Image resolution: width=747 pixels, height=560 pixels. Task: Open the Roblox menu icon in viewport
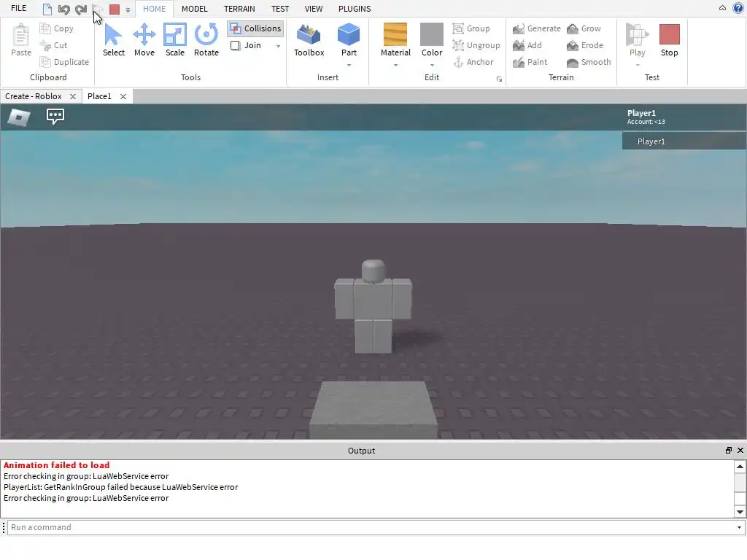point(19,117)
